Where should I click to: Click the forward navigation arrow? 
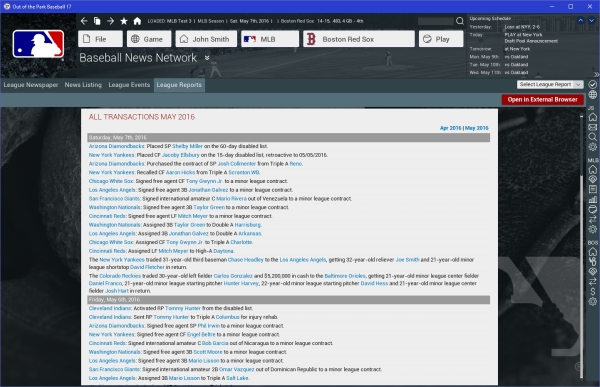[111, 21]
